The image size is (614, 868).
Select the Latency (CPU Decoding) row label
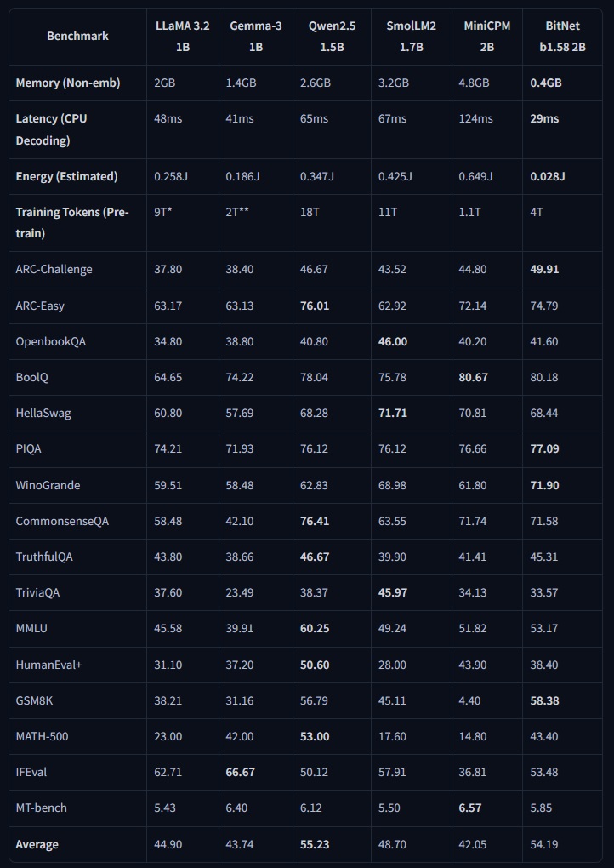[x=51, y=129]
